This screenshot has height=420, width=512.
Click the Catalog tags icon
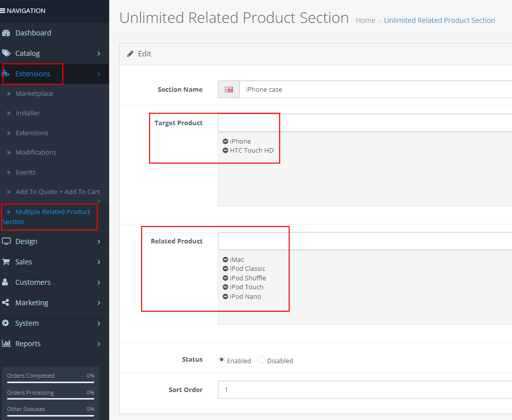click(6, 53)
